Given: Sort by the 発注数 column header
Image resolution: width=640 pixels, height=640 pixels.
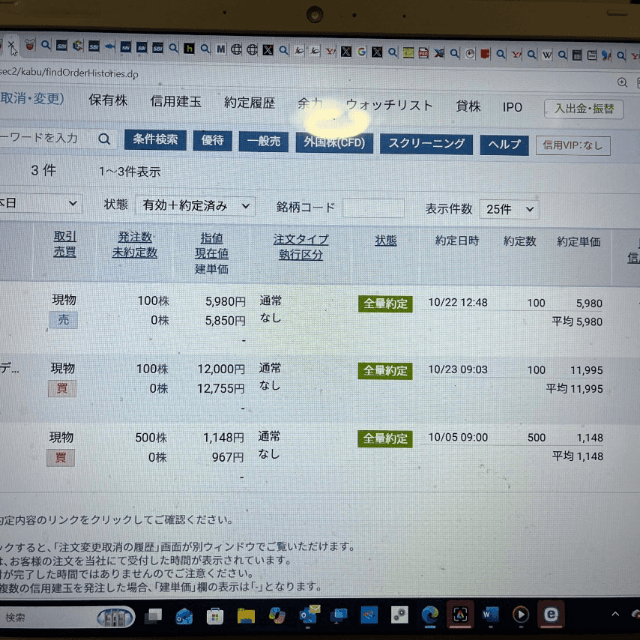Looking at the screenshot, I should (135, 237).
